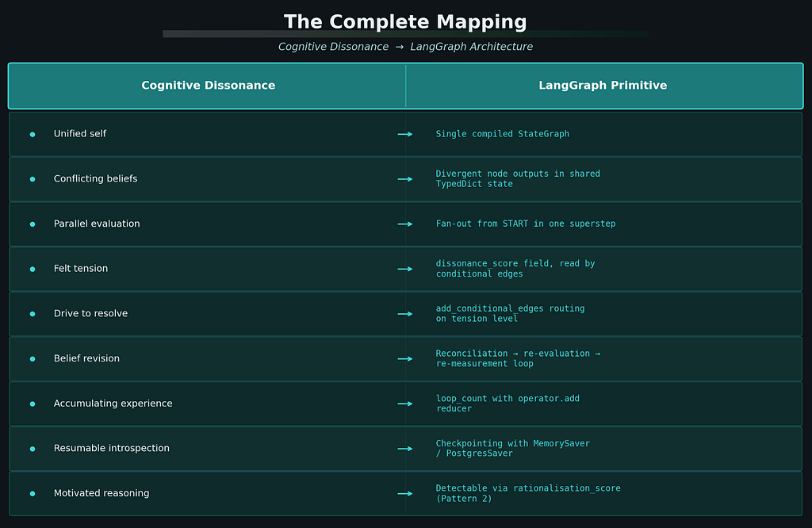Click the 'Resumable introspection' row label
Viewport: 812px width, 528px height.
pos(111,448)
